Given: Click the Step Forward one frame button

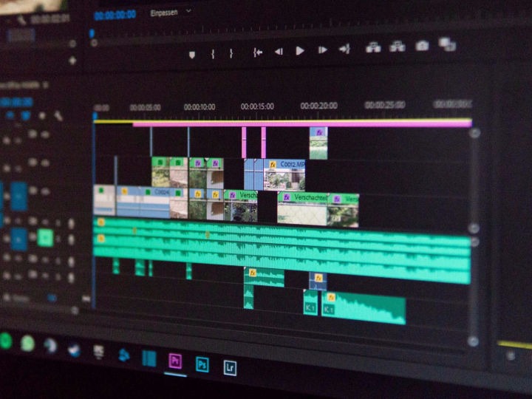Looking at the screenshot, I should [x=322, y=50].
